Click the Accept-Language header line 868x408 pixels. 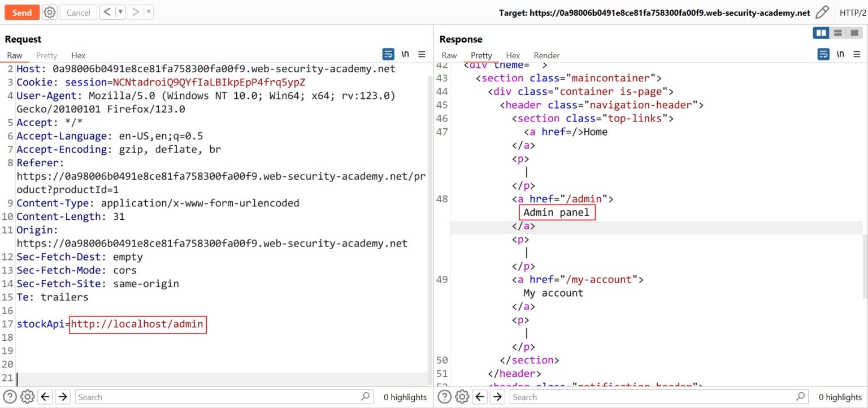[x=110, y=136]
